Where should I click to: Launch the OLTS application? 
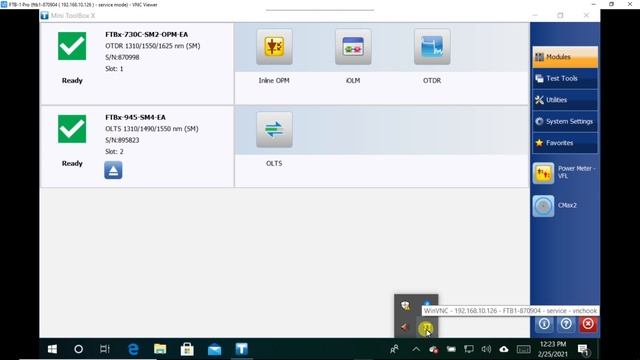point(274,129)
